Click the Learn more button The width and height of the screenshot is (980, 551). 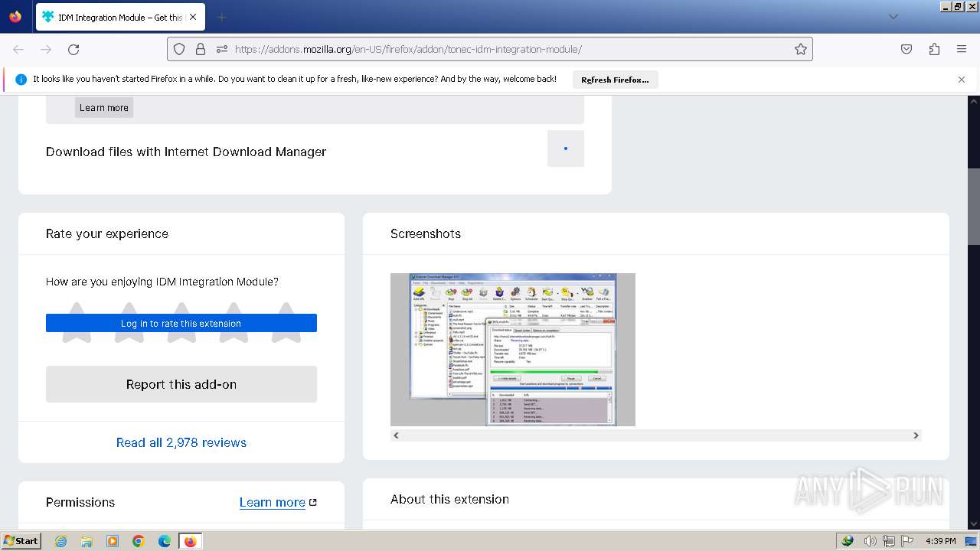pyautogui.click(x=104, y=108)
